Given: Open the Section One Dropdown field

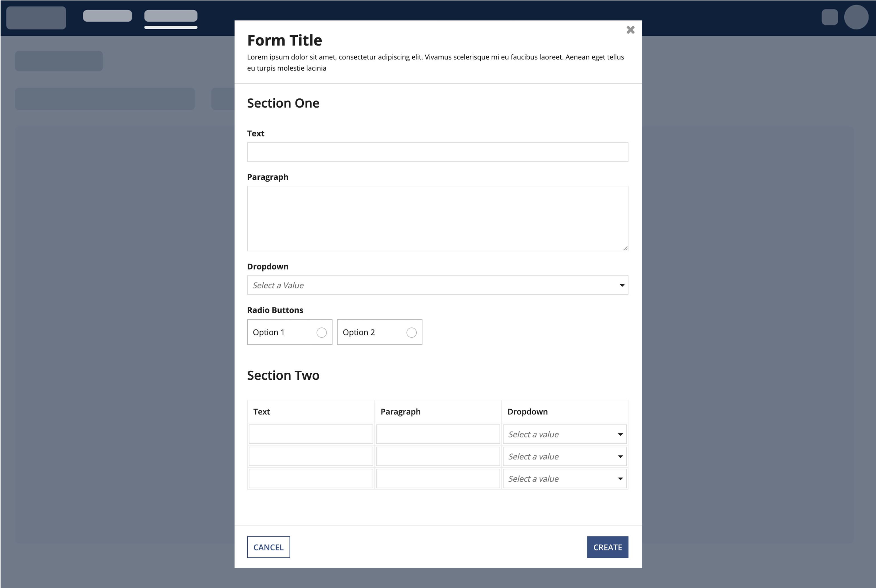Looking at the screenshot, I should click(x=437, y=285).
